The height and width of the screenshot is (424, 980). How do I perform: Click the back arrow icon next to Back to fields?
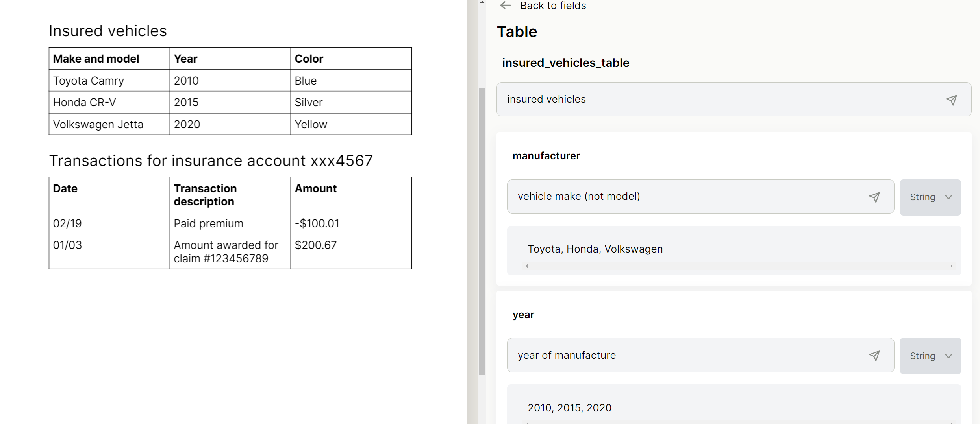[505, 6]
